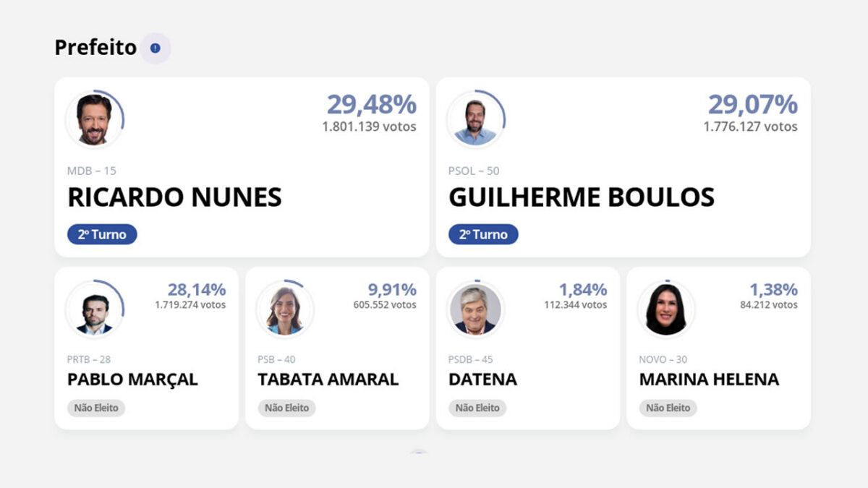Click the 2º Turno badge under Ricardo Nunes

tap(102, 234)
